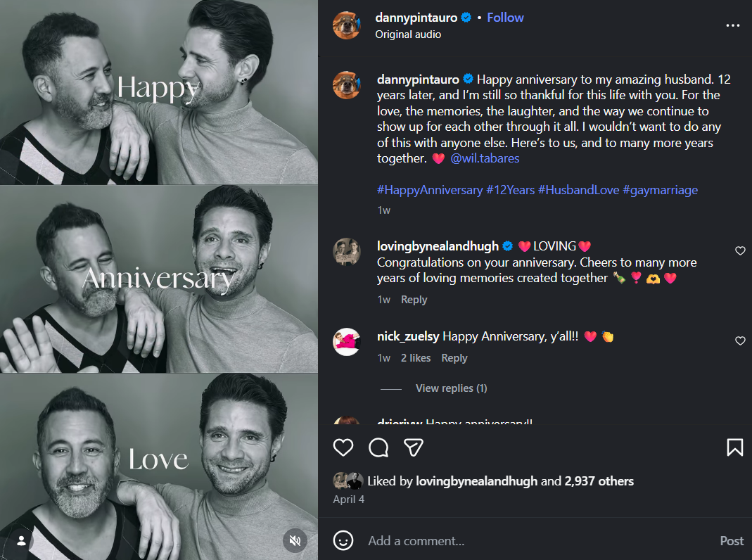Open more options menu (three dots)
752x560 pixels.
pyautogui.click(x=733, y=25)
